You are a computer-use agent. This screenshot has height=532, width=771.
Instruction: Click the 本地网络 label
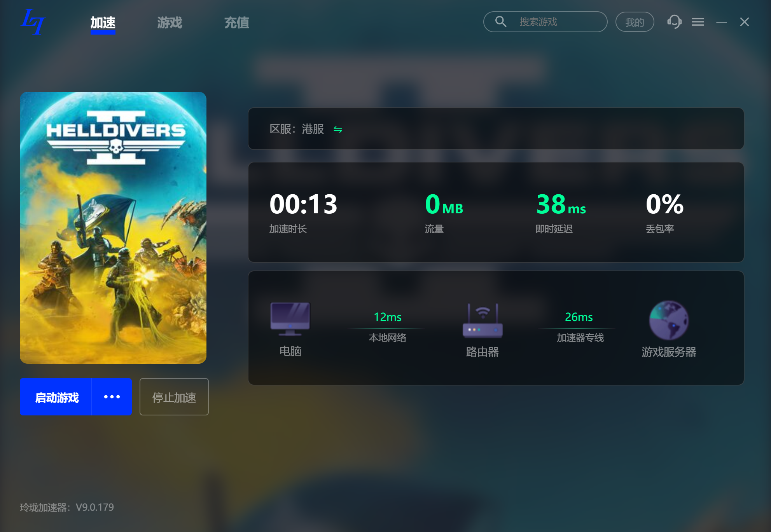click(388, 338)
